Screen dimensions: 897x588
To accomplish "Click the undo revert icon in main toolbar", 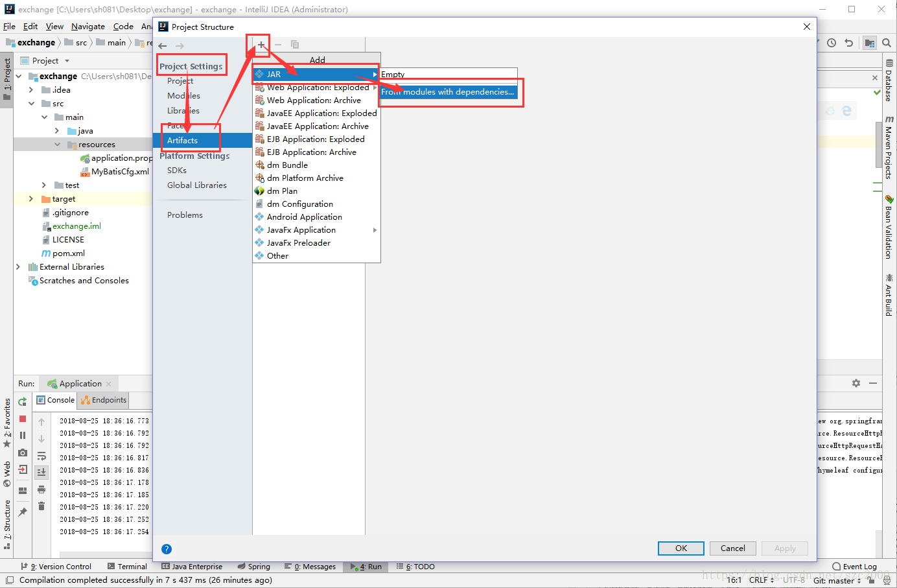I will coord(848,43).
